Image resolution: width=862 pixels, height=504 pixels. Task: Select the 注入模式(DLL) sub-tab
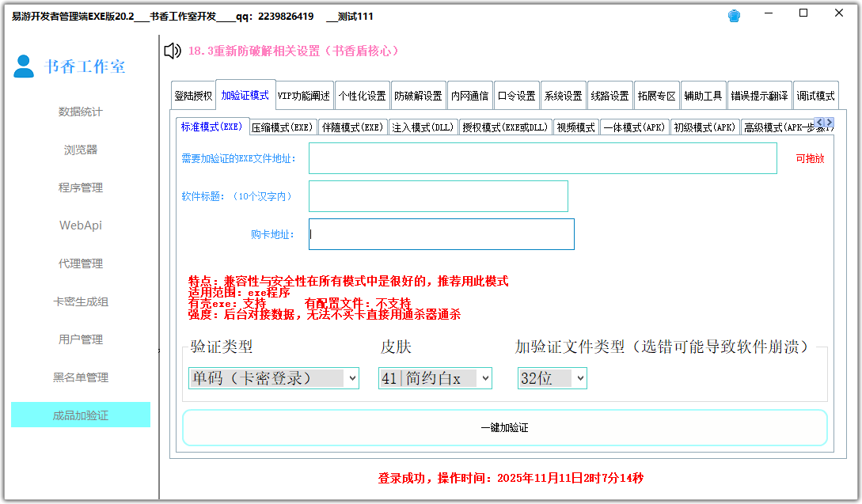click(x=423, y=126)
